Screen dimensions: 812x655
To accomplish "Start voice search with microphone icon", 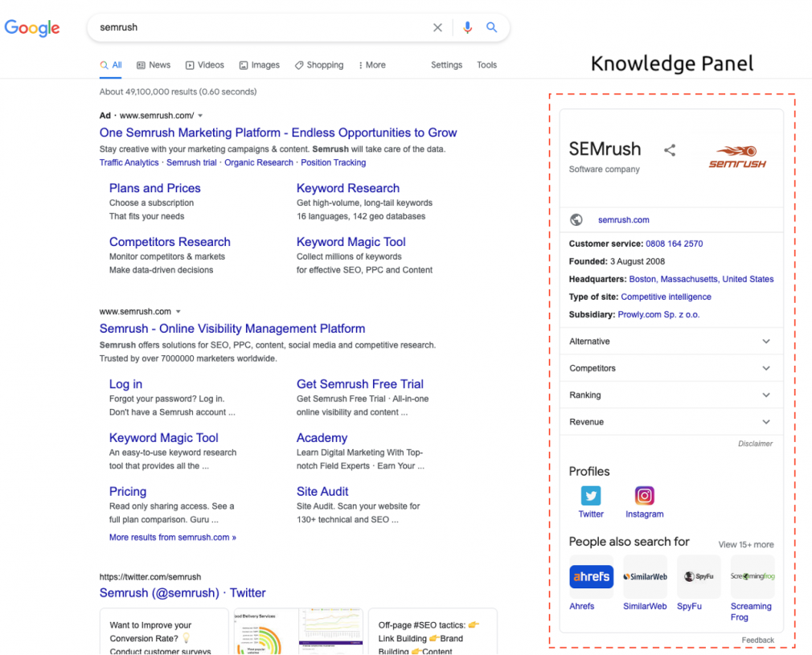I will 468,27.
